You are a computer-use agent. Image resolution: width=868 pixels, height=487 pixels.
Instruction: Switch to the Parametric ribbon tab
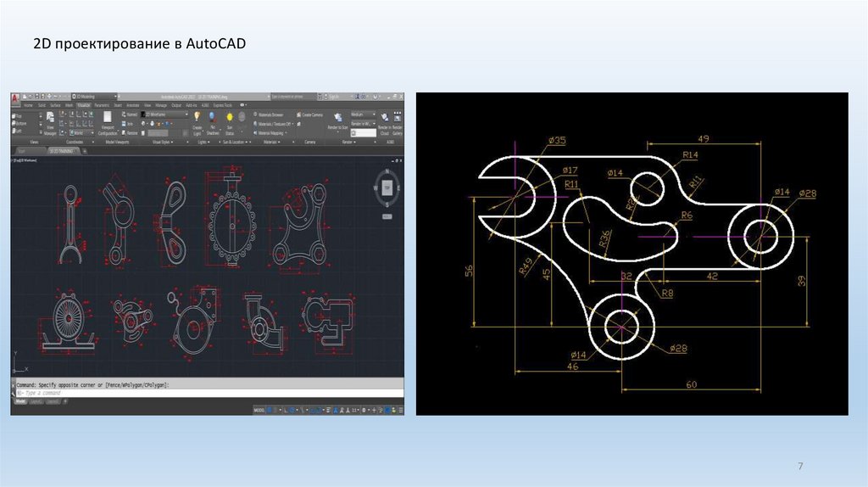[x=102, y=104]
